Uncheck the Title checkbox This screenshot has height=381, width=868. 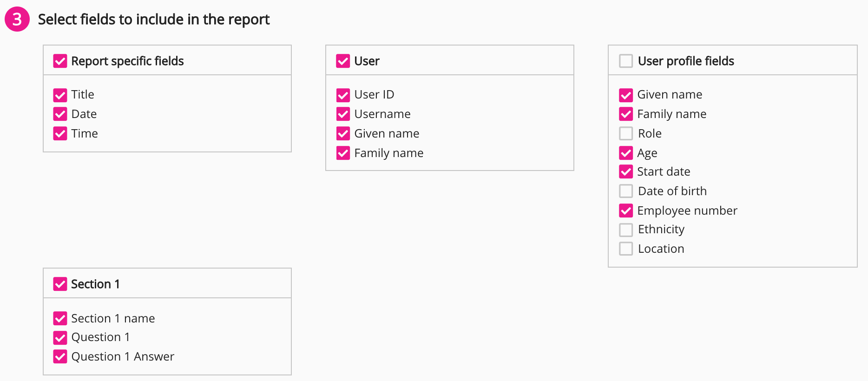[60, 95]
